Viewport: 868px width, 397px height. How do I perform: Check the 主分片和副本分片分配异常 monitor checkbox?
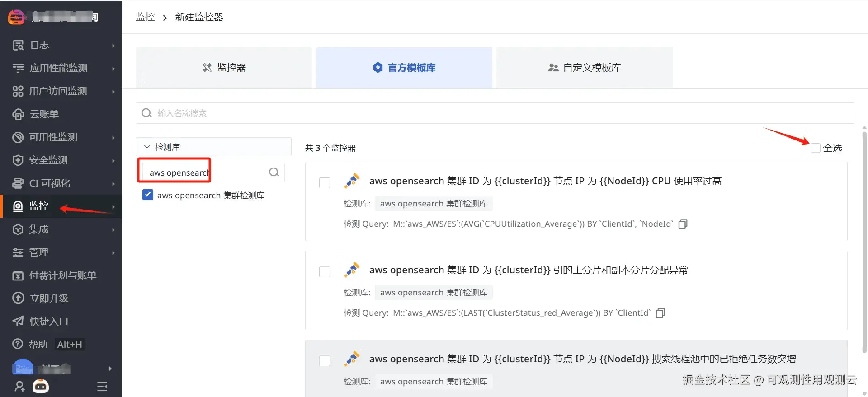(x=325, y=272)
